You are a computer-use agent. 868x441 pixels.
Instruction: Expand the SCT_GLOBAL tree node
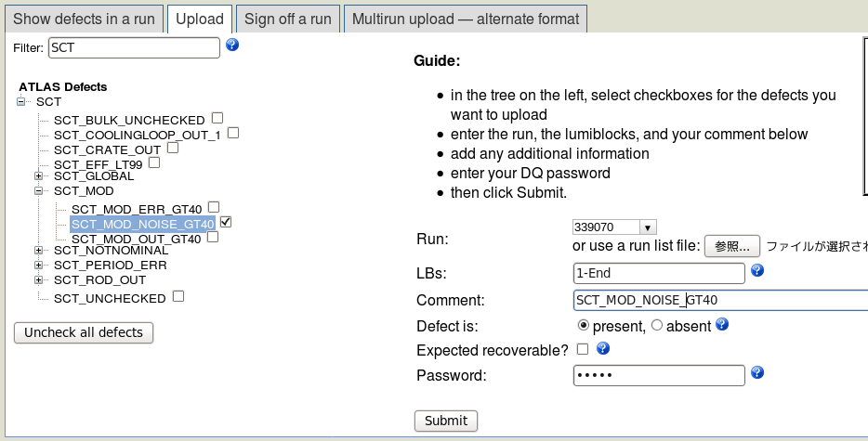coord(38,176)
